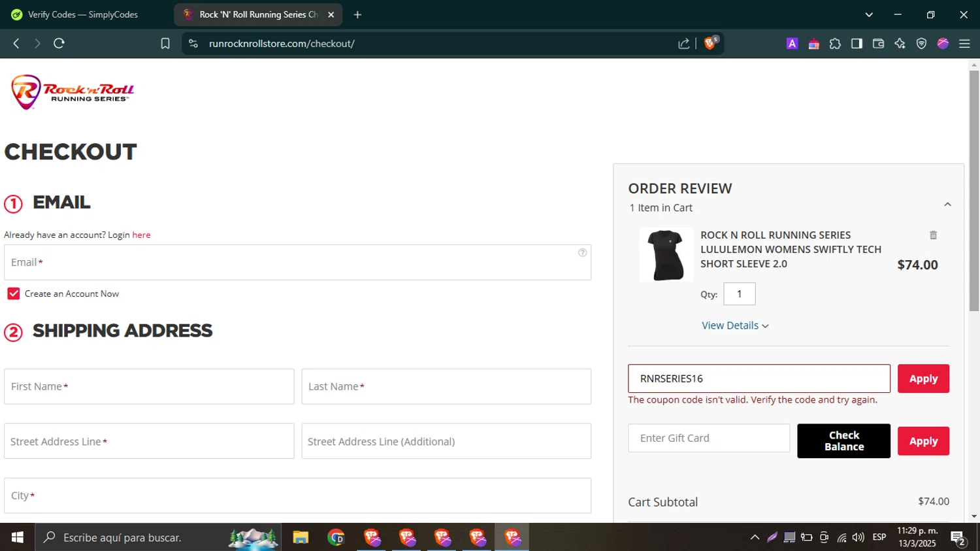The height and width of the screenshot is (551, 980).
Task: Follow the login 'here' link
Action: click(141, 235)
